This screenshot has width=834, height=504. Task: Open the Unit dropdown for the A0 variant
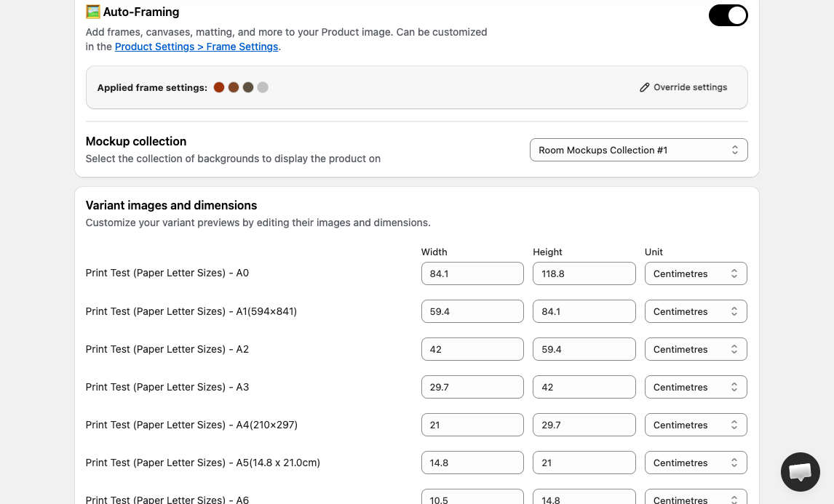pyautogui.click(x=696, y=273)
